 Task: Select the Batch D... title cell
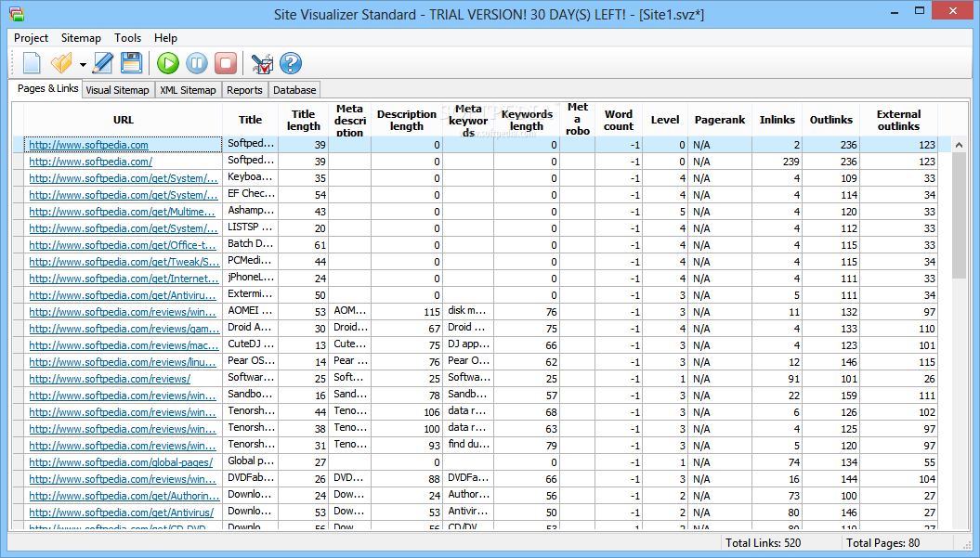[251, 244]
